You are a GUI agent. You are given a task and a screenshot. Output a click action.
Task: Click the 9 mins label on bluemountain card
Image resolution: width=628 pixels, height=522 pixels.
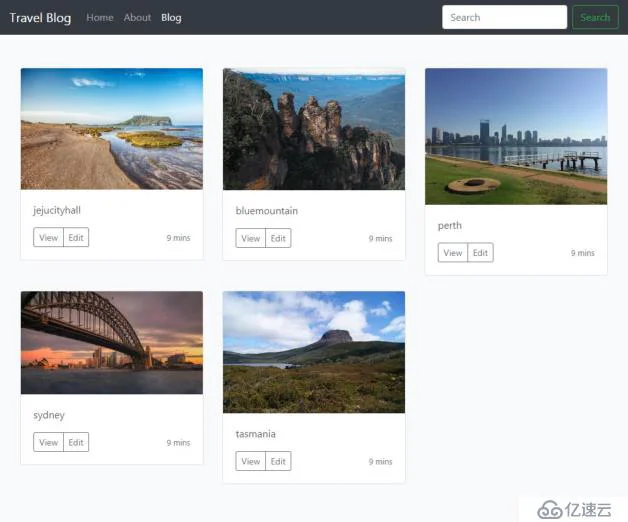[380, 238]
